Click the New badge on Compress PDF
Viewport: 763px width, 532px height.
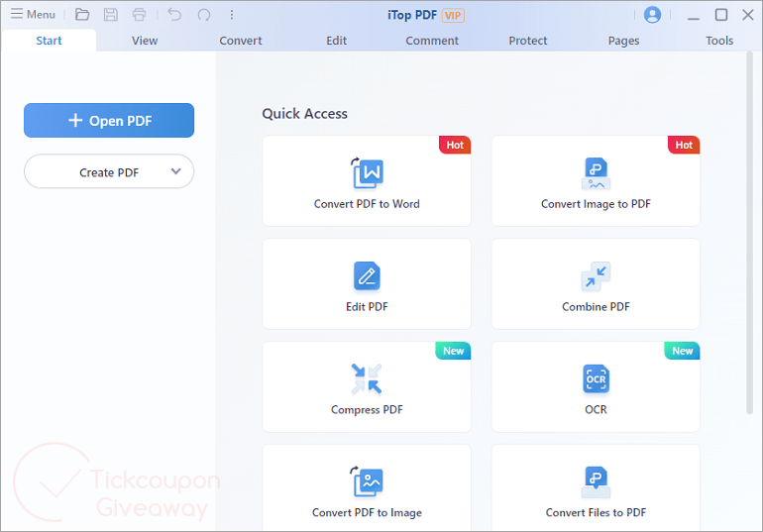453,351
